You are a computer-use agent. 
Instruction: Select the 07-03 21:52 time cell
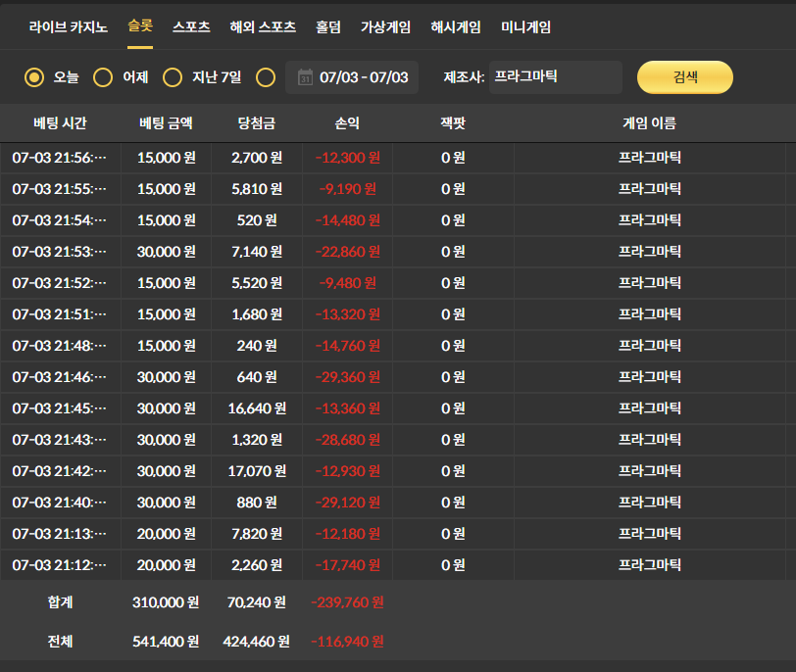pyautogui.click(x=60, y=283)
